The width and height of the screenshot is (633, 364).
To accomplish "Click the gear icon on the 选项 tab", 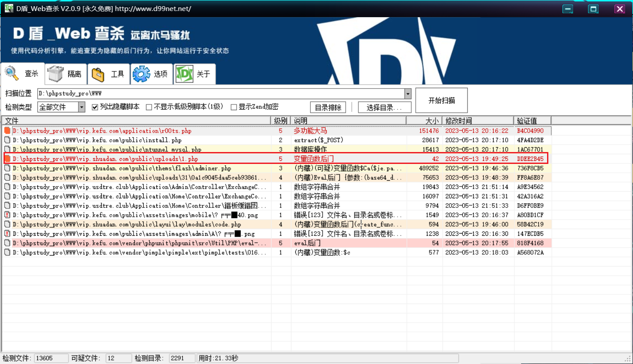I will pos(141,74).
